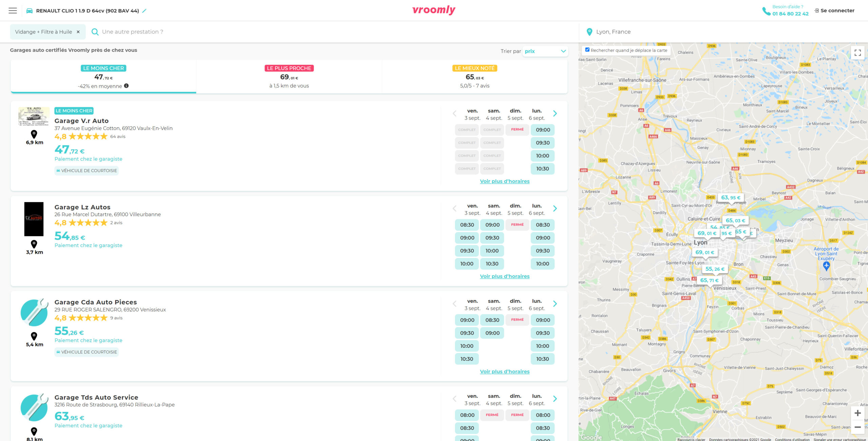Open the hamburger menu
868x441 pixels.
[13, 10]
